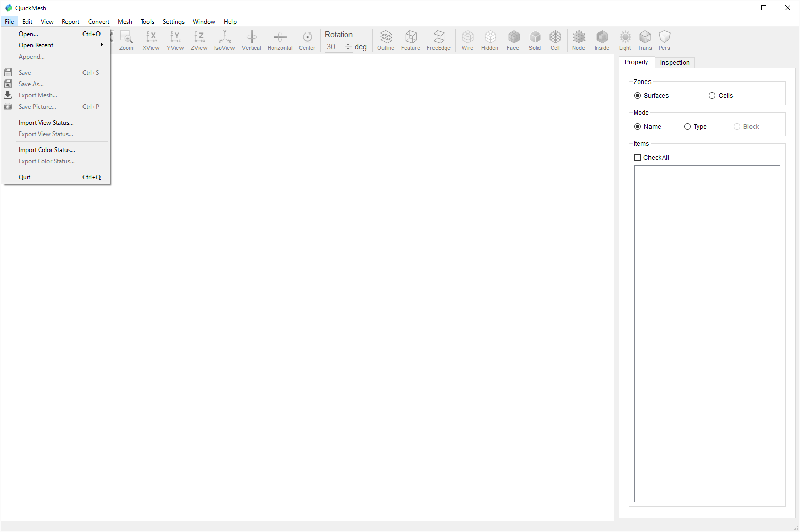Switch to the Property tab
The image size is (800, 532).
coord(637,62)
